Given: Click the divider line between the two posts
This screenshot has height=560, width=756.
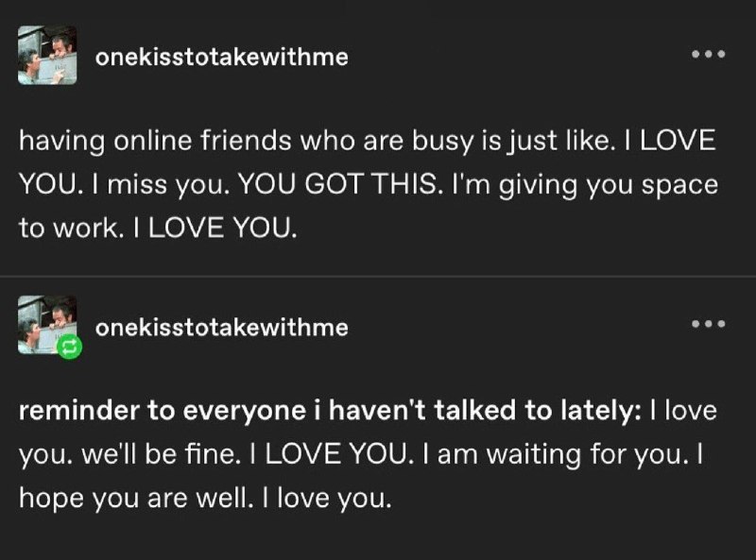Looking at the screenshot, I should [378, 277].
